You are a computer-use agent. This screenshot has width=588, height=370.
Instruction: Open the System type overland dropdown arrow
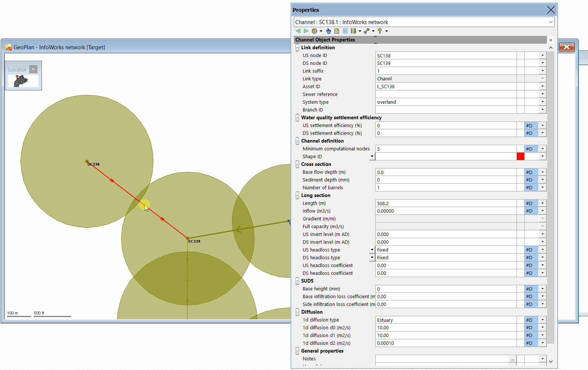tap(542, 102)
